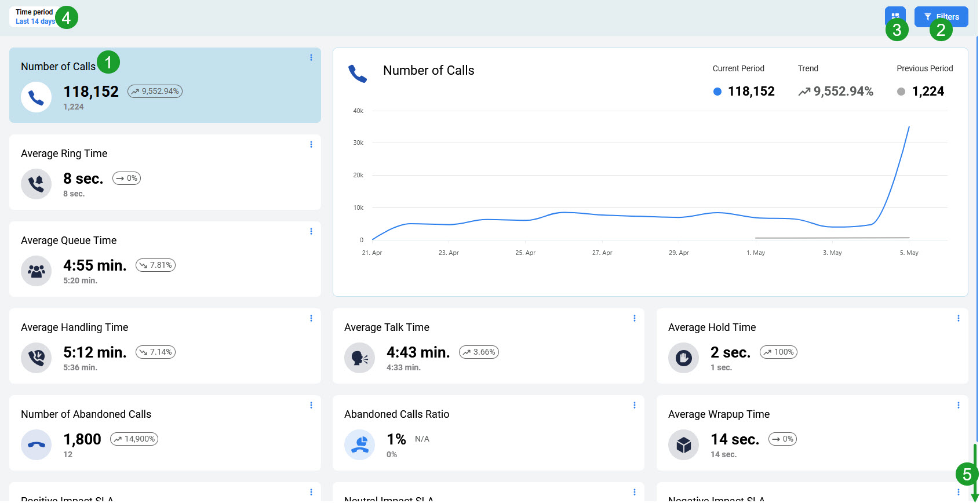Toggle Current Period blue series dot
Image resolution: width=980 pixels, height=503 pixels.
(717, 92)
